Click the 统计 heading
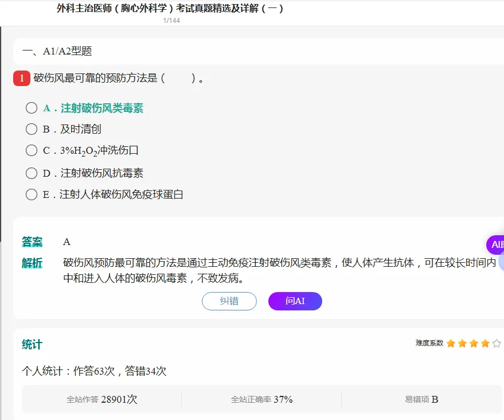Image resolution: width=504 pixels, height=420 pixels. 32,344
